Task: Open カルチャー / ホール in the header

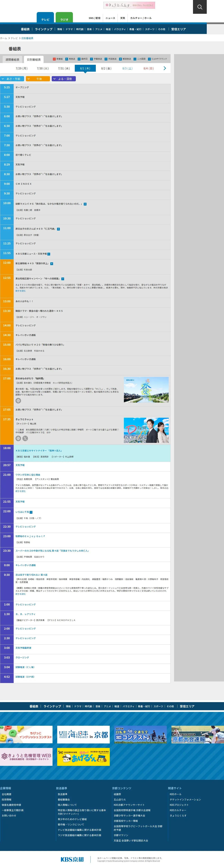Action: 141,18
